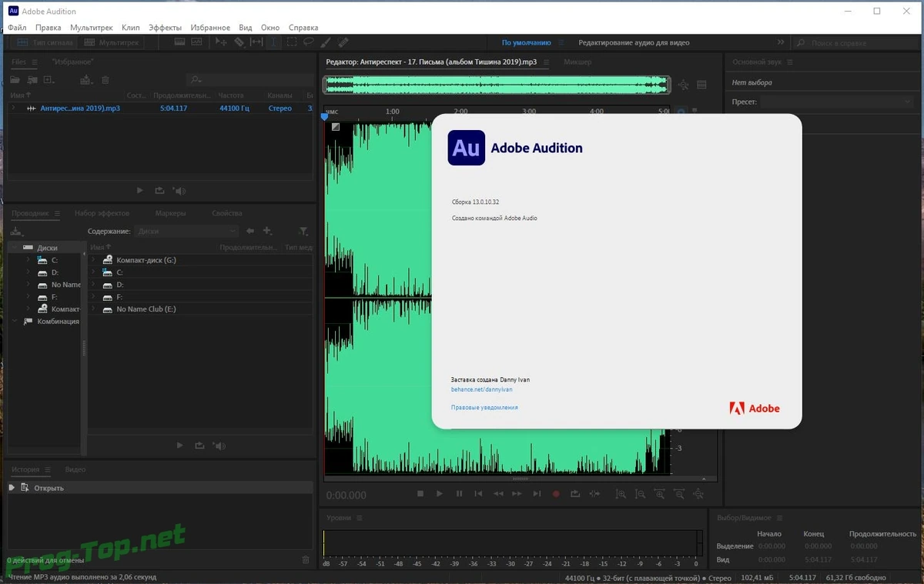The image size is (924, 584).
Task: Expand Компакт-диск (G:) in the contents list
Action: (94, 260)
